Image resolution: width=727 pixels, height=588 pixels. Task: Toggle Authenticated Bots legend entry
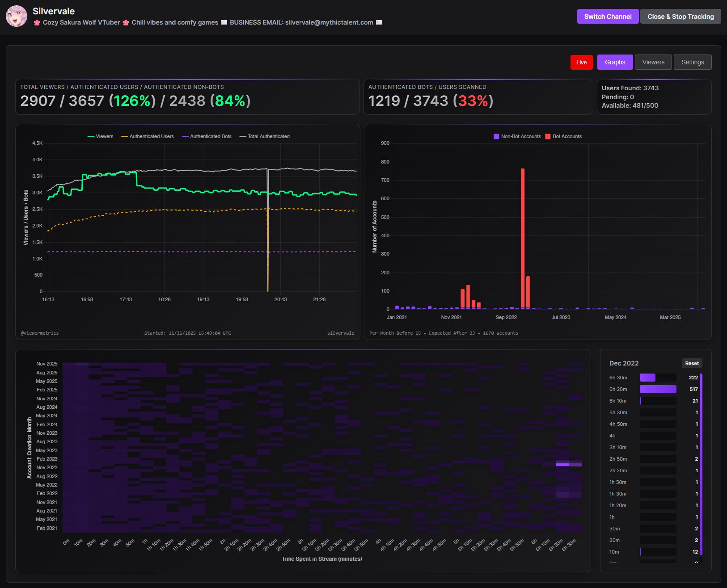click(207, 136)
